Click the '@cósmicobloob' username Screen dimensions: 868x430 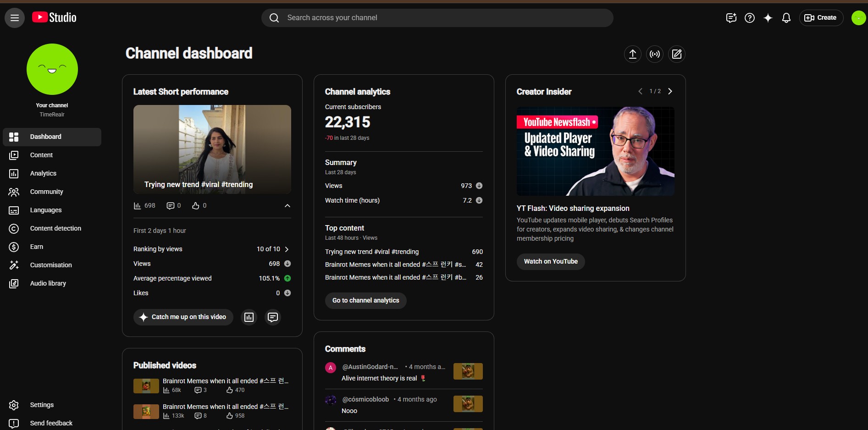click(x=365, y=400)
